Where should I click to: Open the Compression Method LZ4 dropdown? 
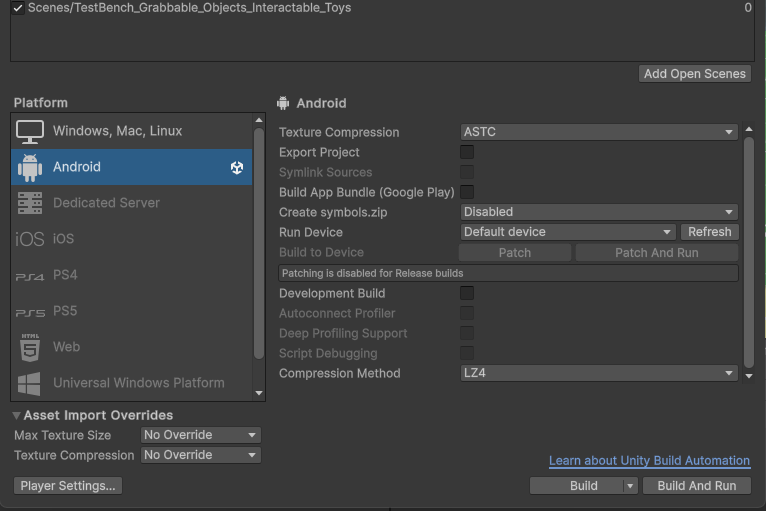click(599, 373)
